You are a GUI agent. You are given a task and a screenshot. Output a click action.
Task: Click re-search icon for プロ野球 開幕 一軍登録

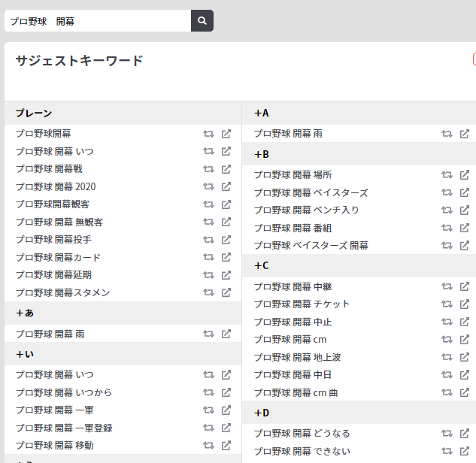(208, 428)
